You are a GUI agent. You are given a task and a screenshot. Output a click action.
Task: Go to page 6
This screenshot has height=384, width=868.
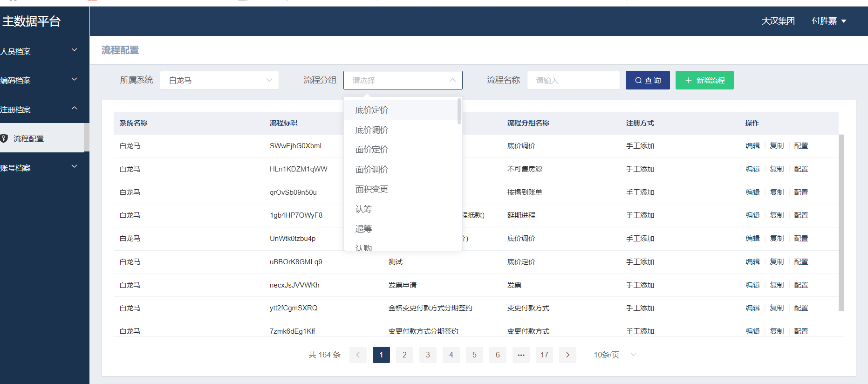click(x=498, y=355)
